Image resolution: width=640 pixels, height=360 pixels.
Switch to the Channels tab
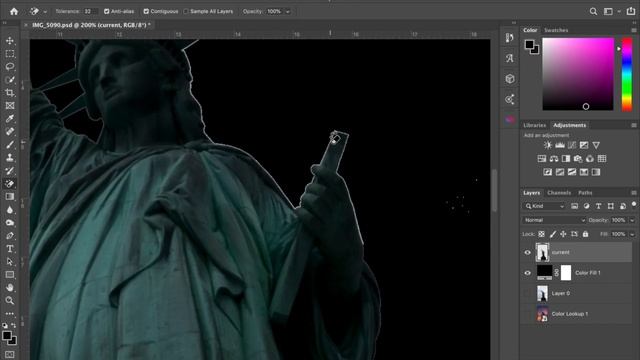click(559, 193)
